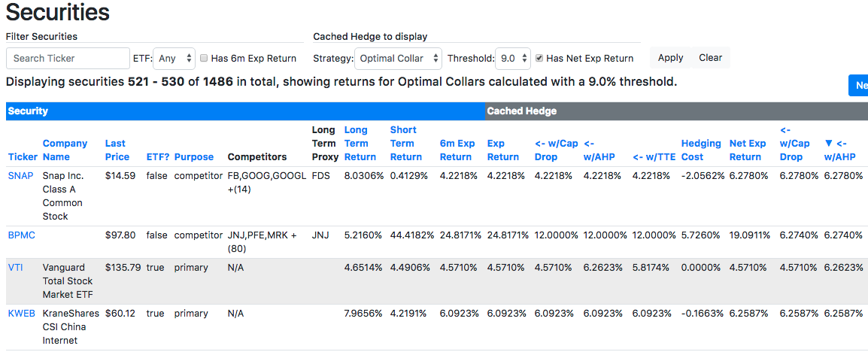
Task: Sort by Hedging Cost column header
Action: [x=701, y=150]
